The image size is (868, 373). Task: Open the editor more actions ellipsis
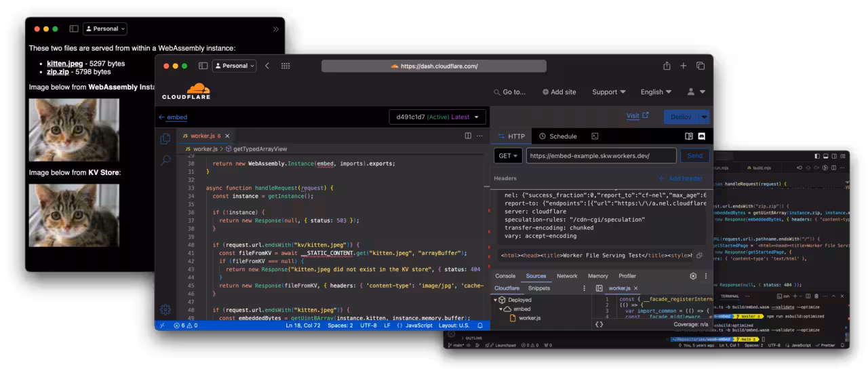click(480, 136)
